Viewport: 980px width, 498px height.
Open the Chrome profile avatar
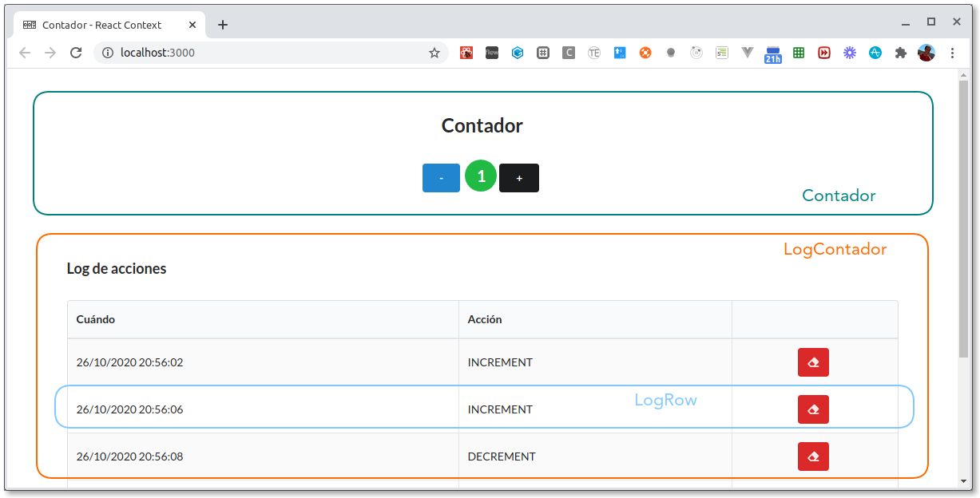pos(926,53)
